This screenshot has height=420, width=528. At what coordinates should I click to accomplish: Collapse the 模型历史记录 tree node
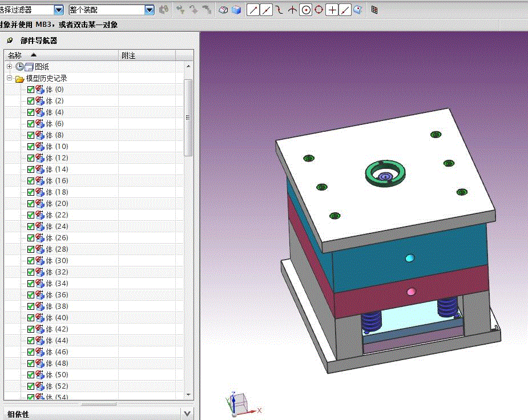pyautogui.click(x=10, y=78)
